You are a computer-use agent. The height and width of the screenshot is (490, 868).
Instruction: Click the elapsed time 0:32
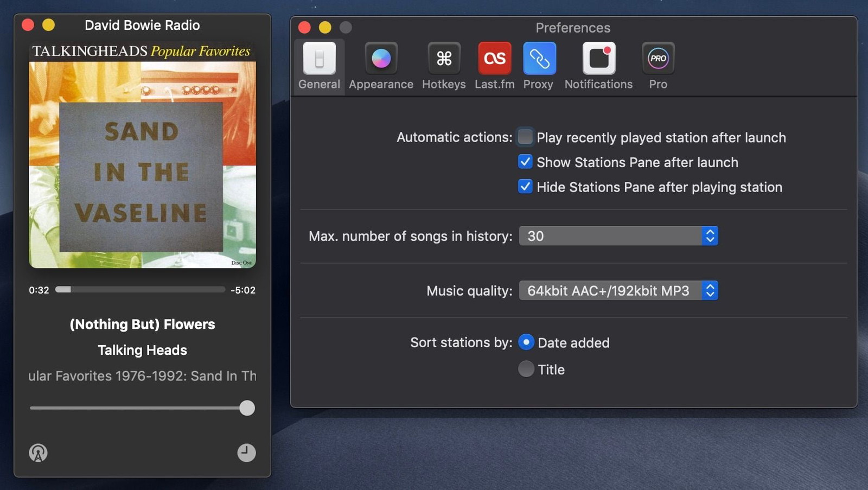(39, 290)
